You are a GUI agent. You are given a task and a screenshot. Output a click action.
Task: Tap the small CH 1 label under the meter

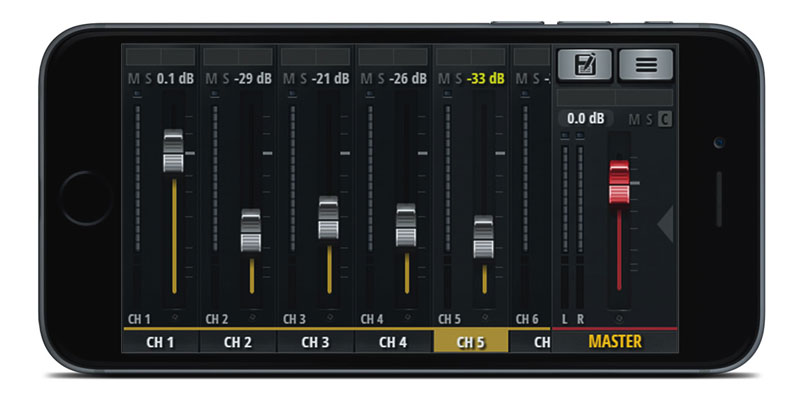139,319
